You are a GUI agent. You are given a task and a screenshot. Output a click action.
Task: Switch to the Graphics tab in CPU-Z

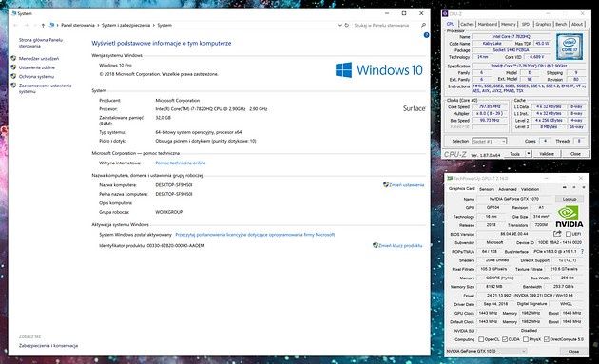tap(543, 24)
